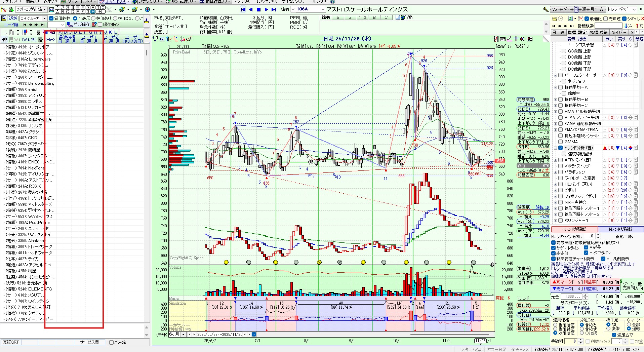Click the globe web icon beside stock tabs
The image size is (644, 352).
tap(403, 17)
